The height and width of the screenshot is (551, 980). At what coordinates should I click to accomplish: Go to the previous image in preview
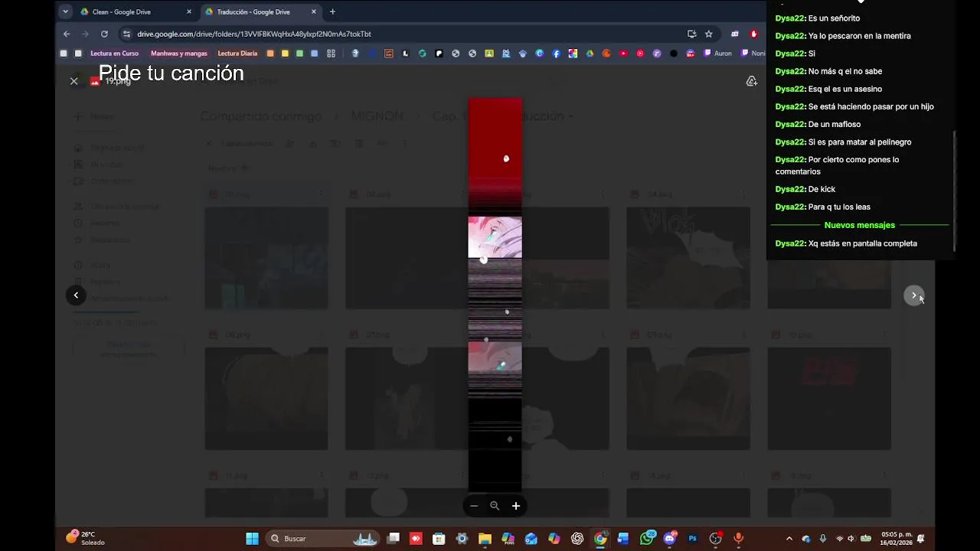pos(76,295)
